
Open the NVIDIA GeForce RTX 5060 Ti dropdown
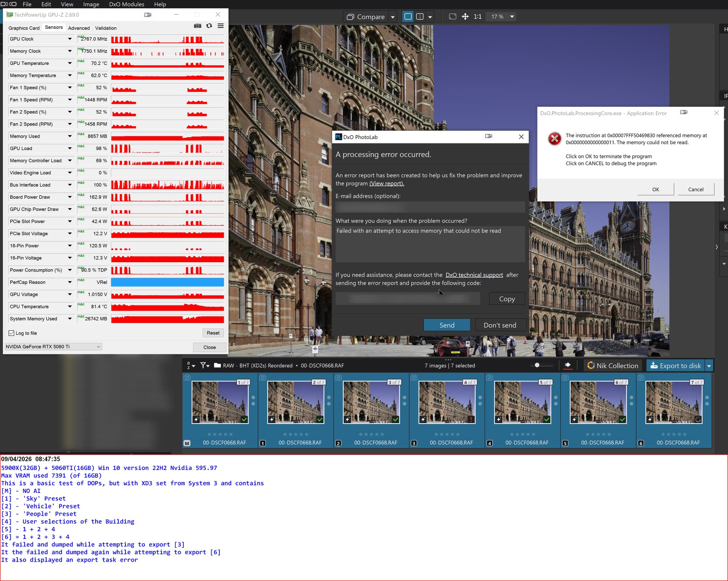53,347
